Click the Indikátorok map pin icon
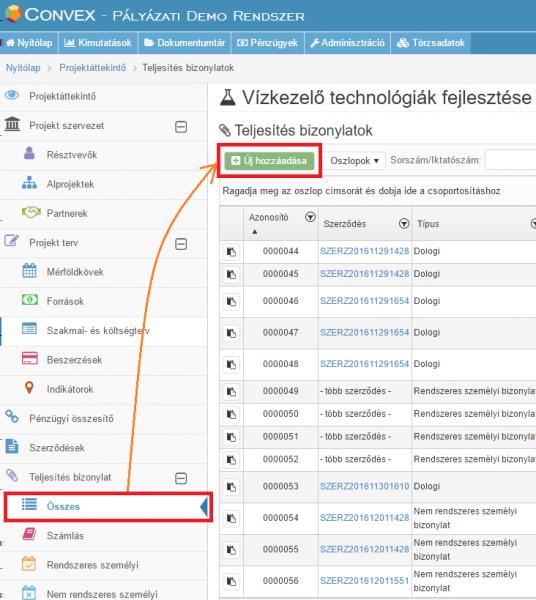The height and width of the screenshot is (600, 536). (x=29, y=388)
